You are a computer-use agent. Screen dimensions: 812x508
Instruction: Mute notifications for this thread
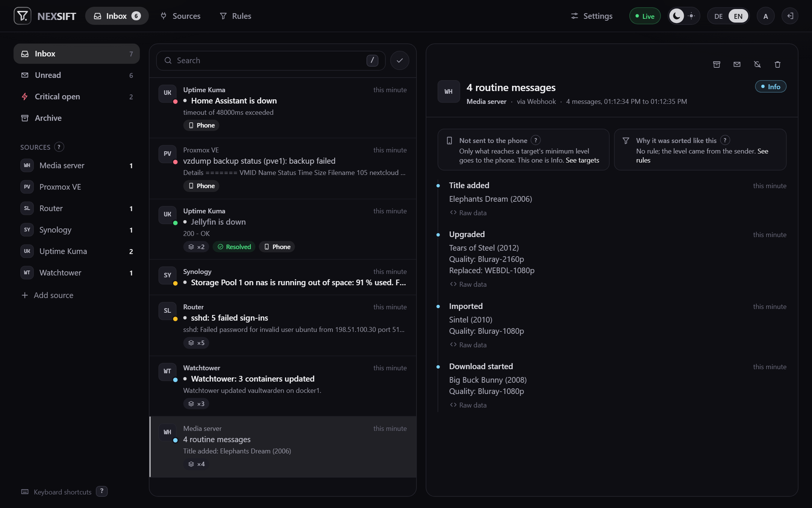[757, 64]
